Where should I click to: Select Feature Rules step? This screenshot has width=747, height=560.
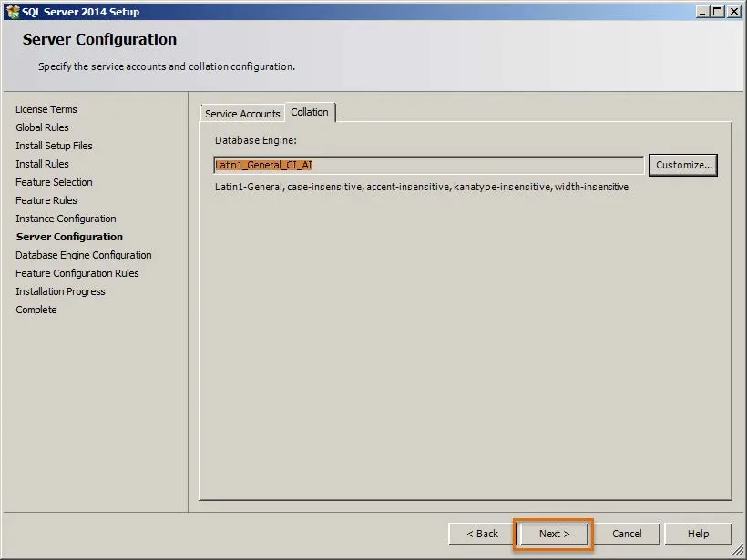(x=46, y=200)
